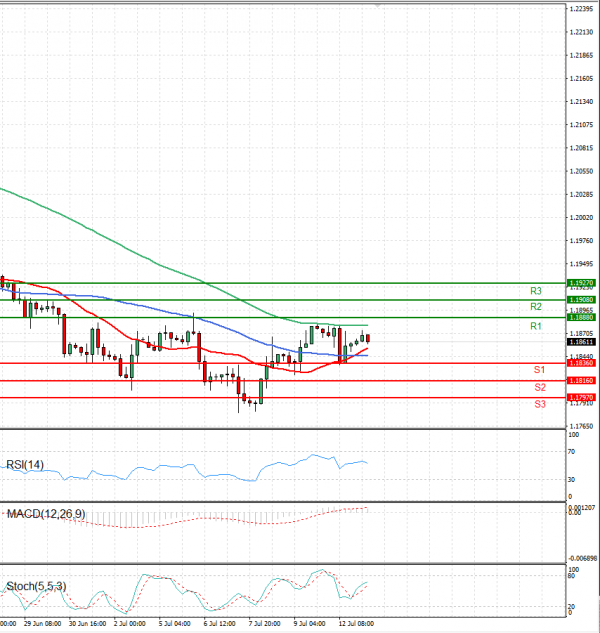Click the RSI 70 level label

(571, 451)
